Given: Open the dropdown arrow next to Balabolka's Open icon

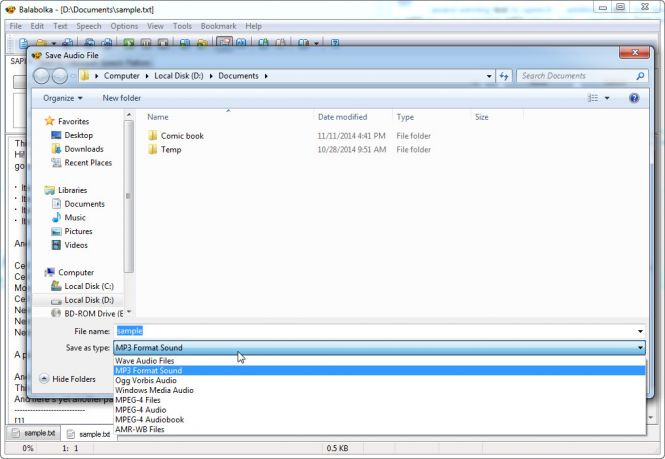Looking at the screenshot, I should pyautogui.click(x=53, y=43).
